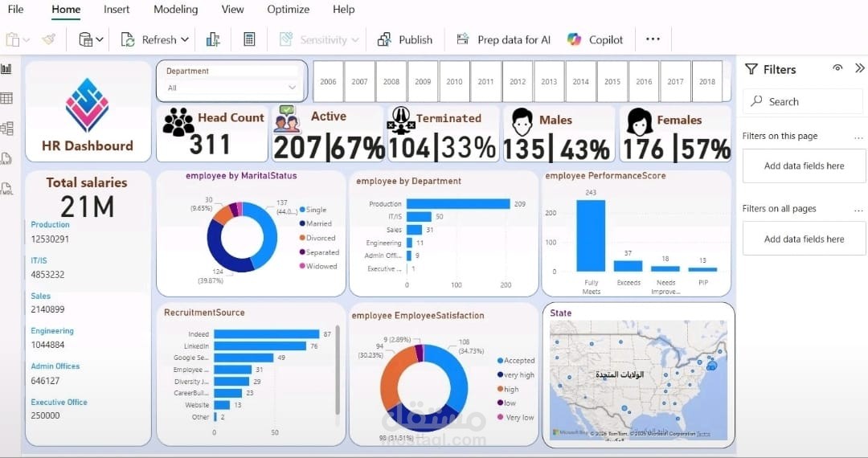The width and height of the screenshot is (868, 458).
Task: Click the Head Count people icon
Action: 178,121
